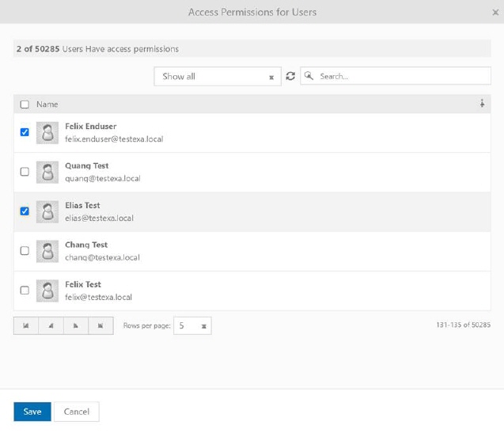Click Chang Test's avatar icon
This screenshot has width=504, height=433.
[x=49, y=251]
